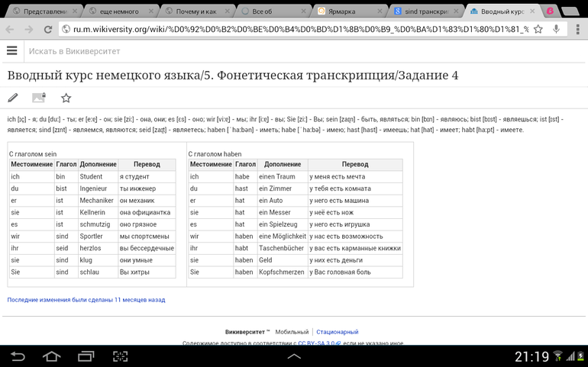Image resolution: width=588 pixels, height=367 pixels.
Task: Bookmark page with the star in the address bar
Action: tap(538, 29)
